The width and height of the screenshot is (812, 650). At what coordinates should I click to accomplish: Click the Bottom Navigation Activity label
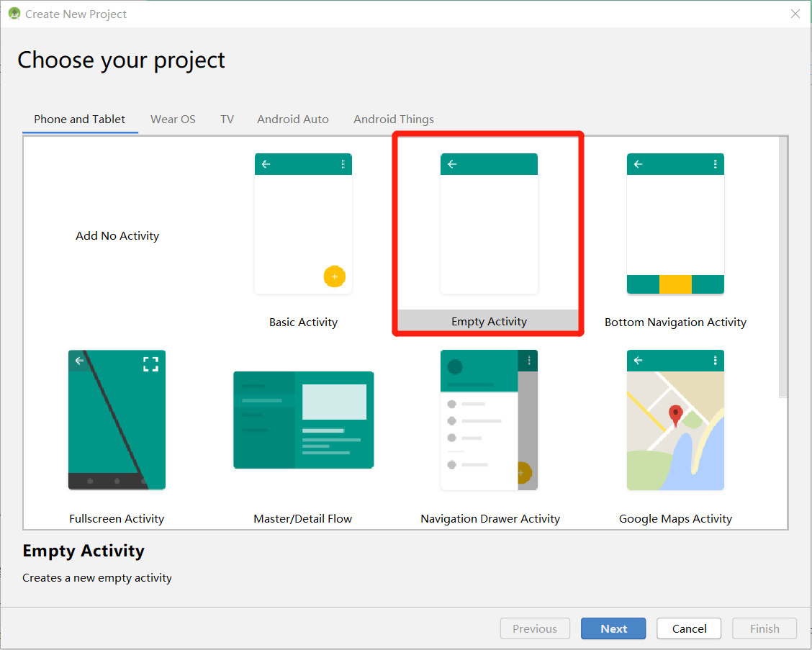tap(675, 322)
